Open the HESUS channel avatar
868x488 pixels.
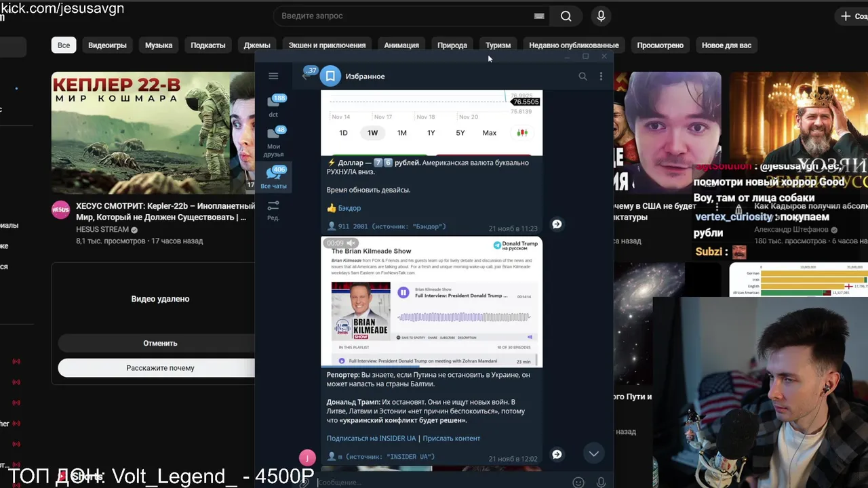point(60,209)
